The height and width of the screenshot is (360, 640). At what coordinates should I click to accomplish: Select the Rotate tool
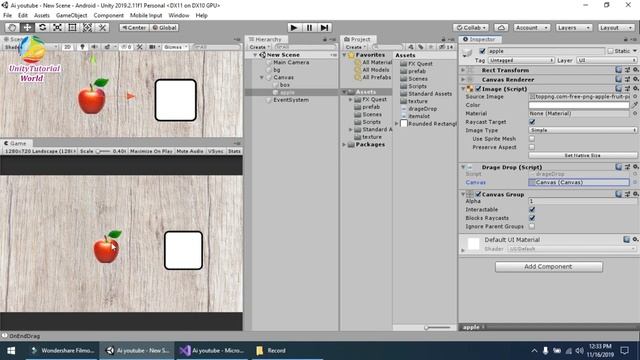(x=42, y=27)
